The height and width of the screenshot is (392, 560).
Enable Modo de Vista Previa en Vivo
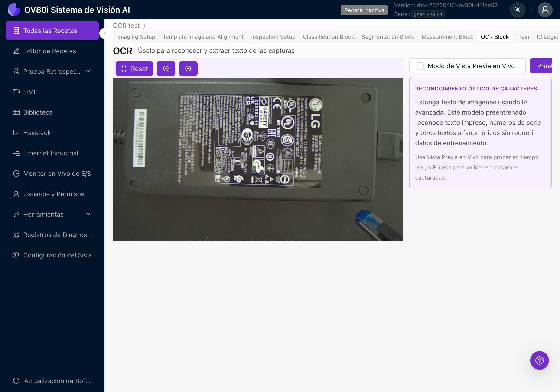tap(420, 66)
